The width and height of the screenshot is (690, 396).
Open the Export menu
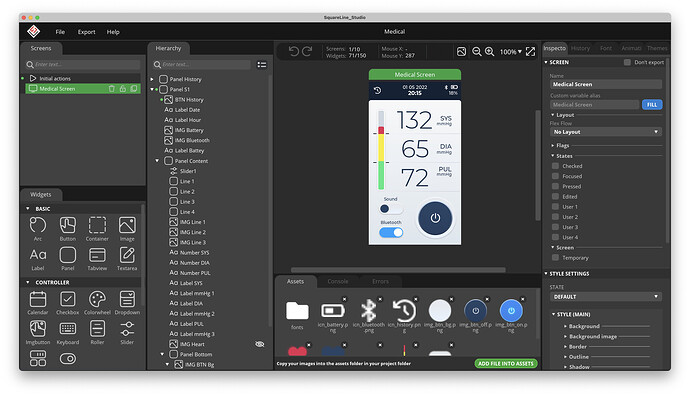86,32
